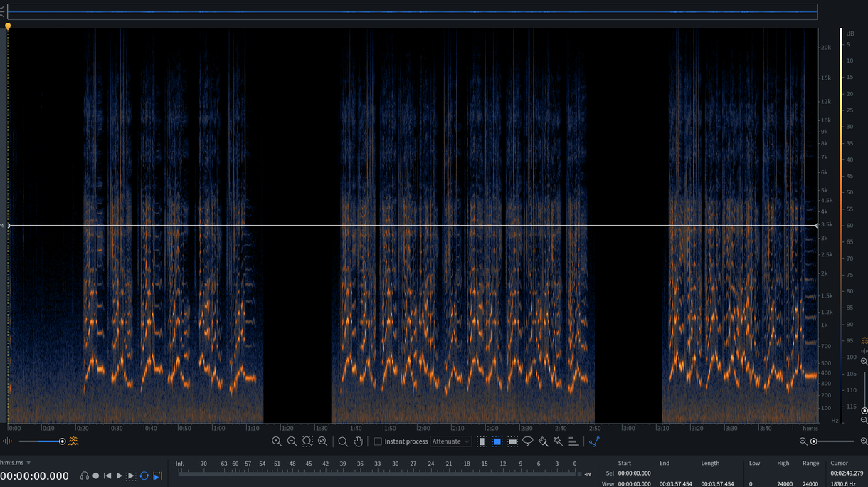This screenshot has width=868, height=487.
Task: Click the yellow playhead marker
Action: [8, 26]
